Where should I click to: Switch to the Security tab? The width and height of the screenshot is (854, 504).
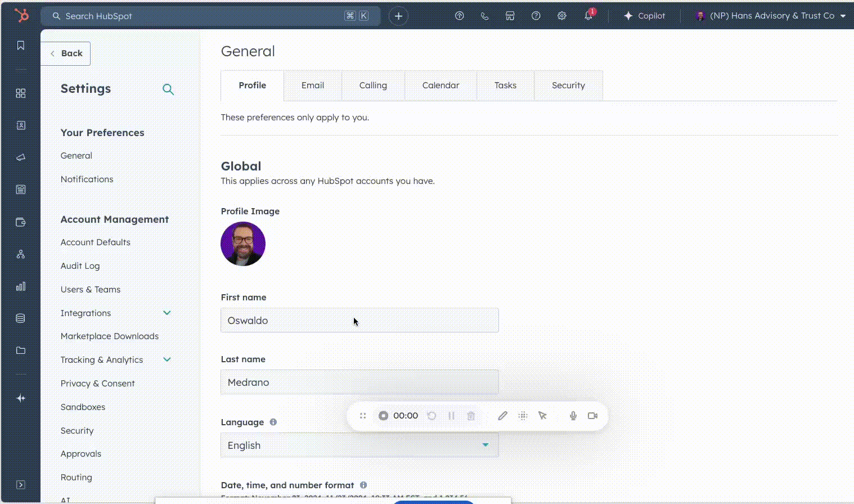coord(568,85)
